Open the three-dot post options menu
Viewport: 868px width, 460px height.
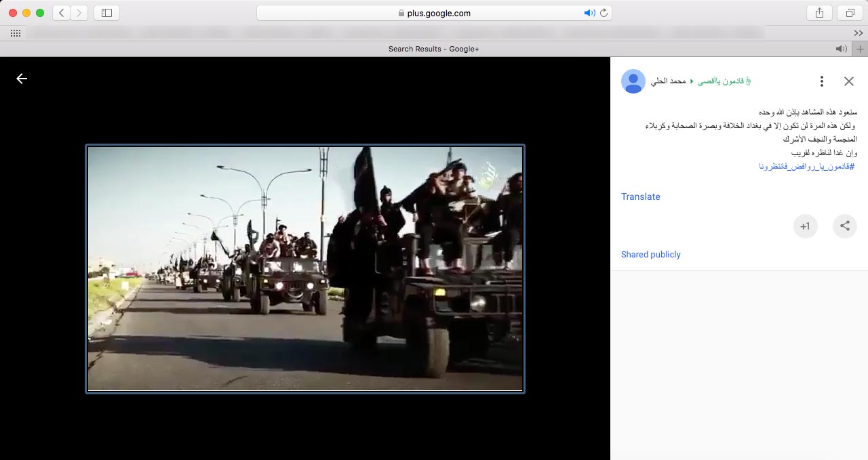click(821, 81)
